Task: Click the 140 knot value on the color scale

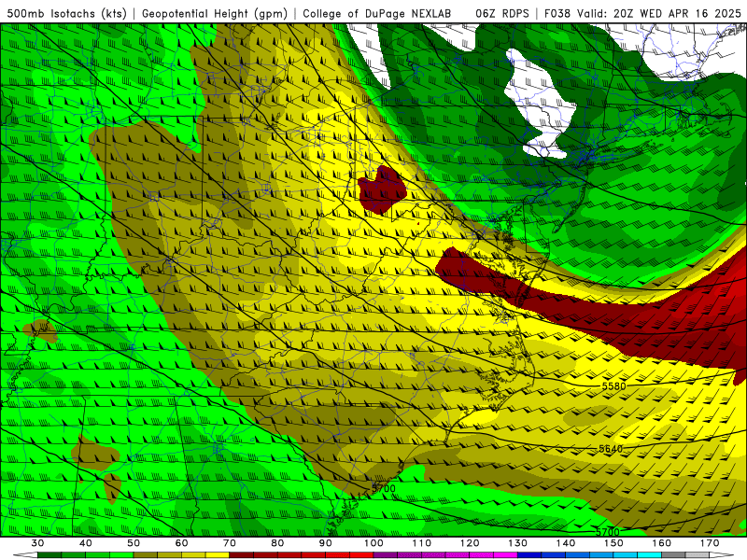Action: 566,543
